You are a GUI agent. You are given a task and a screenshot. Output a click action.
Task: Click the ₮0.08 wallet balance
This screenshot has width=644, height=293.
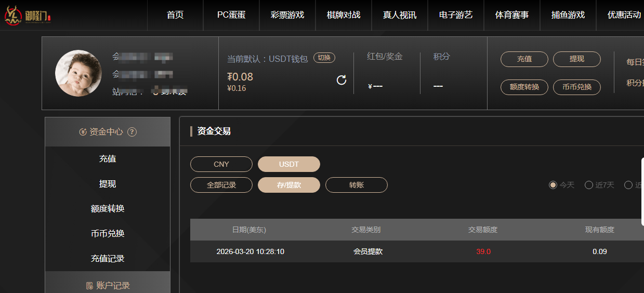coord(240,77)
